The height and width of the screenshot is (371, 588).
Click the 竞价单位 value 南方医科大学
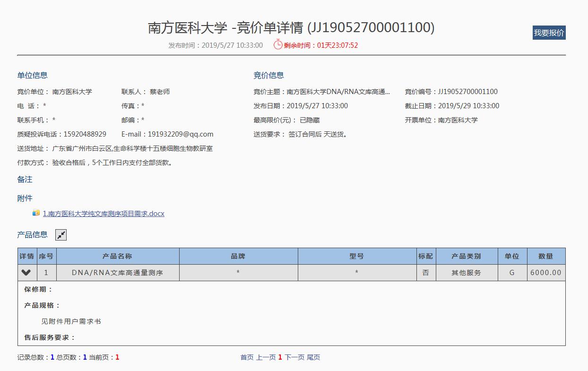click(72, 92)
